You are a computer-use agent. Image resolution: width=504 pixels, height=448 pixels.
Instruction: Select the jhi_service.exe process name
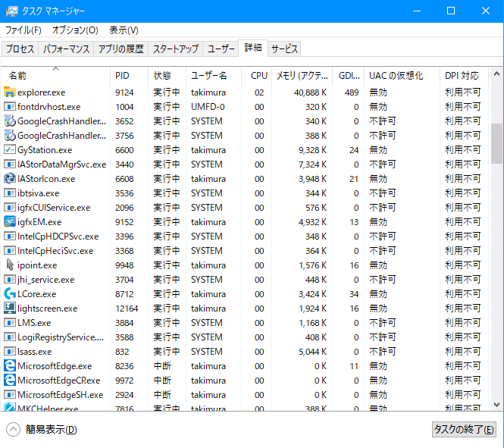pyautogui.click(x=45, y=280)
